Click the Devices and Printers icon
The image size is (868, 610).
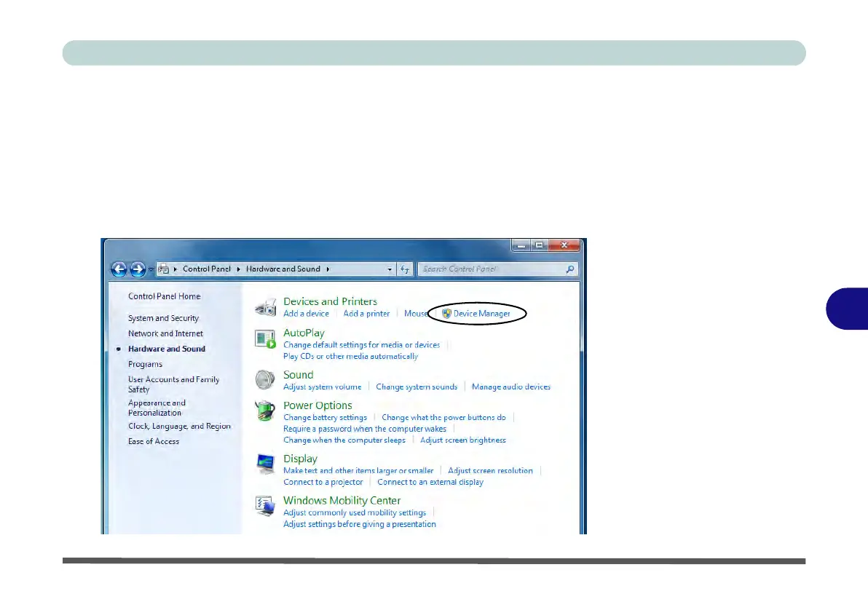(266, 306)
